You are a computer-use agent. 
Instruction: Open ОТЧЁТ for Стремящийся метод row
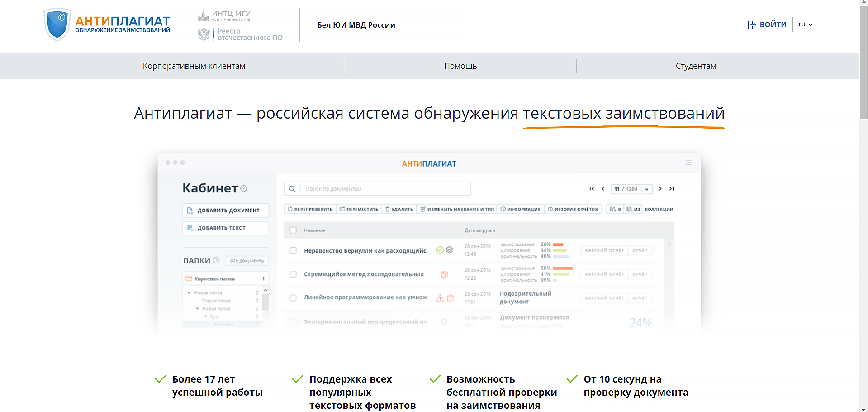(x=640, y=274)
